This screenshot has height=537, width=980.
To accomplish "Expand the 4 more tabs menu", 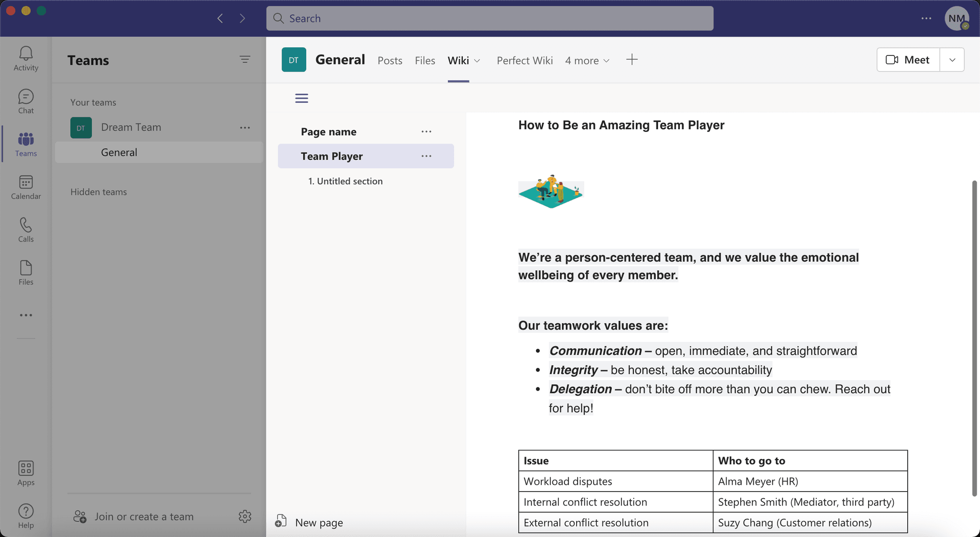I will pyautogui.click(x=587, y=60).
